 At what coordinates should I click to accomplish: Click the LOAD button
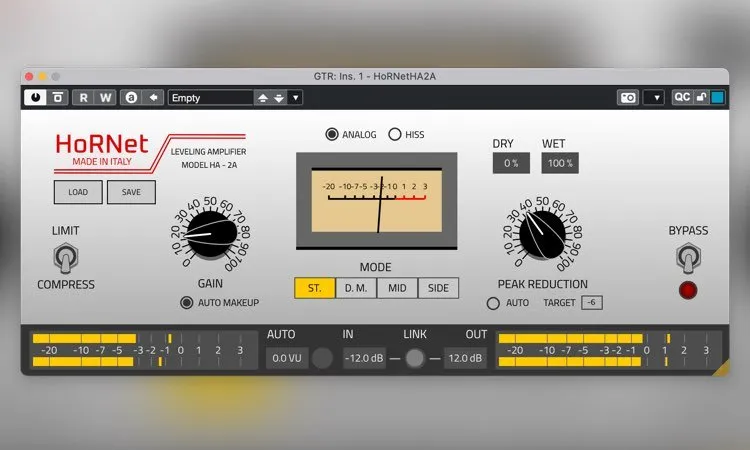coord(78,192)
